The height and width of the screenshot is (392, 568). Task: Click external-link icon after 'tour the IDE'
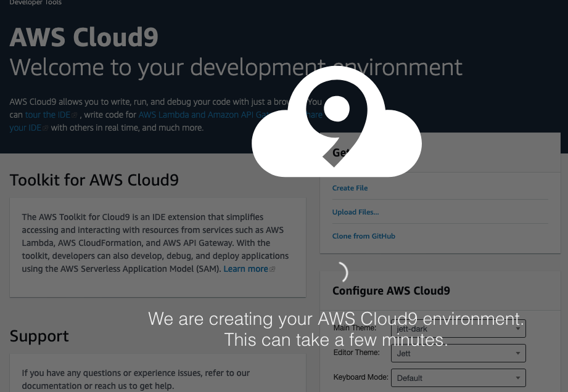pos(74,115)
